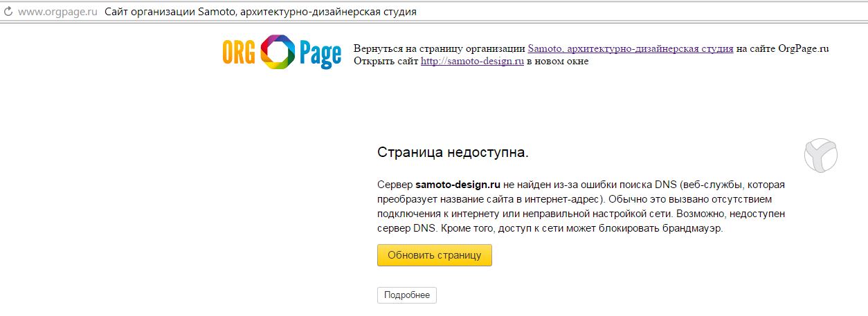Click bold samoto-design.ru in the error message
Screen dimensions: 868x316
pyautogui.click(x=458, y=185)
